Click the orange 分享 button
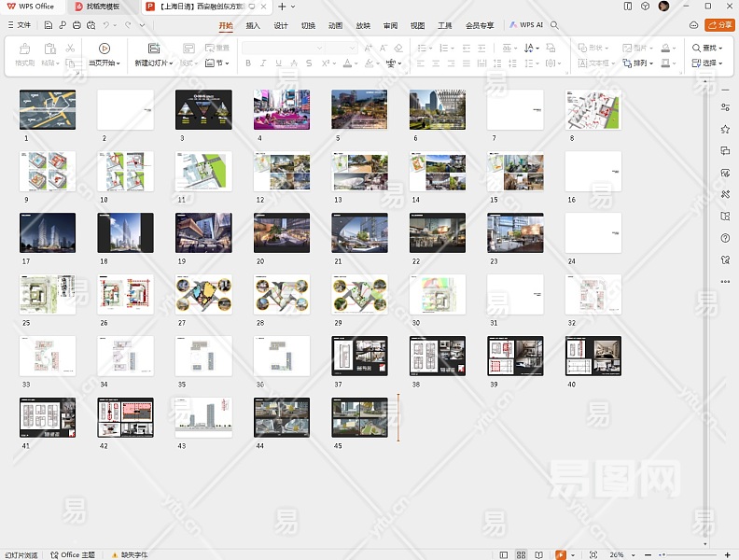The height and width of the screenshot is (560, 739). [x=719, y=25]
